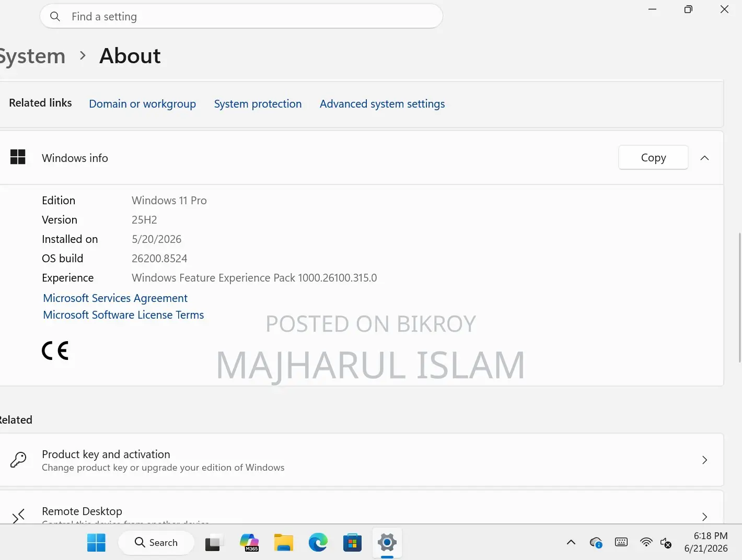Click the Edition label
This screenshot has width=742, height=560.
tap(59, 201)
